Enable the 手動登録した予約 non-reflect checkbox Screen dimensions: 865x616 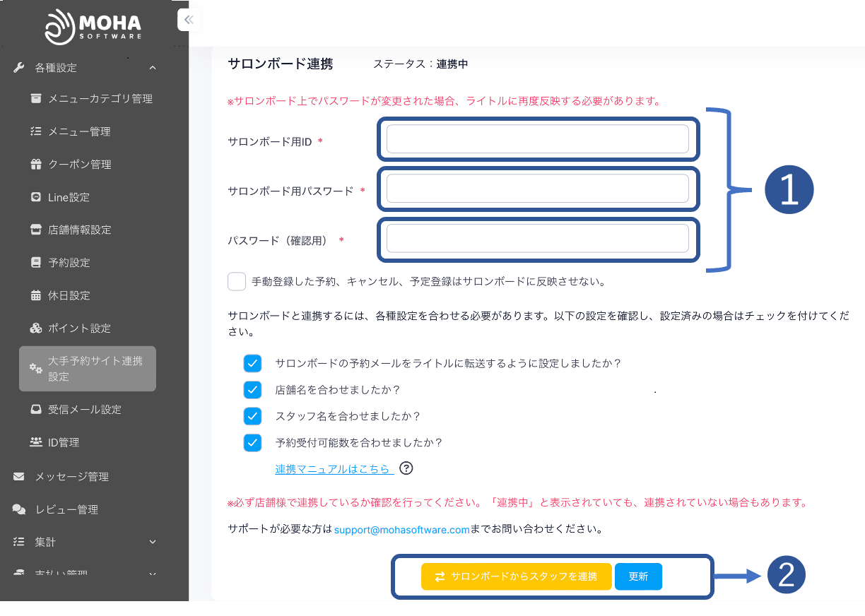[237, 281]
